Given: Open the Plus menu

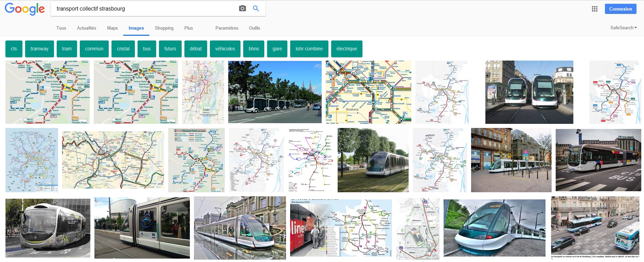Looking at the screenshot, I should pos(189,28).
